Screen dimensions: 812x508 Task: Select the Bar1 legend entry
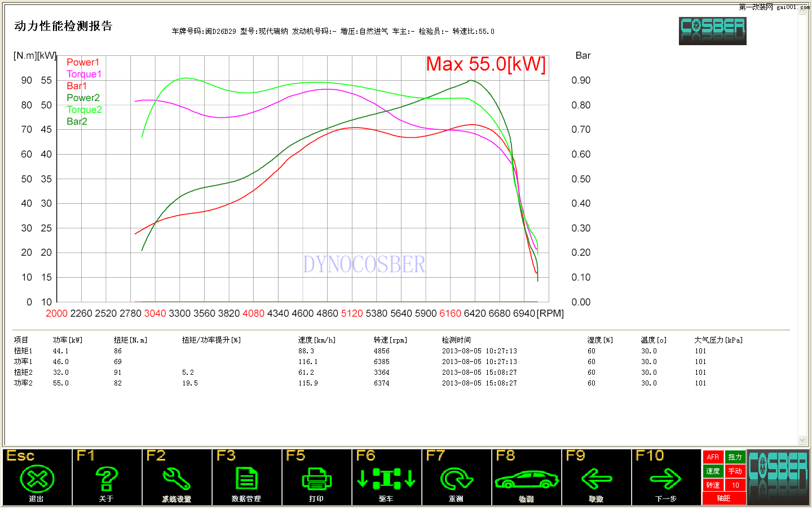click(77, 86)
